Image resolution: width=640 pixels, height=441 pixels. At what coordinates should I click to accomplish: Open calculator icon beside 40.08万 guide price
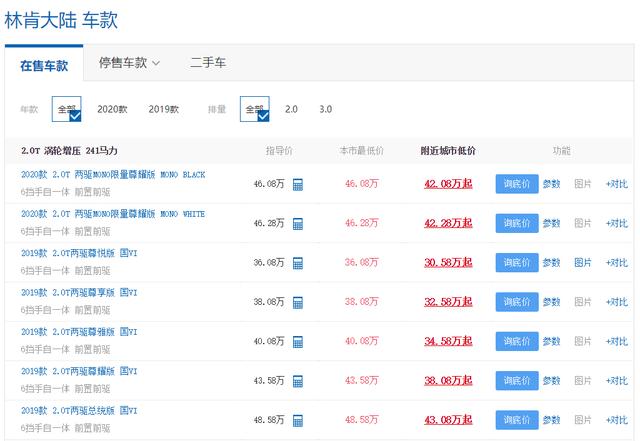click(298, 342)
